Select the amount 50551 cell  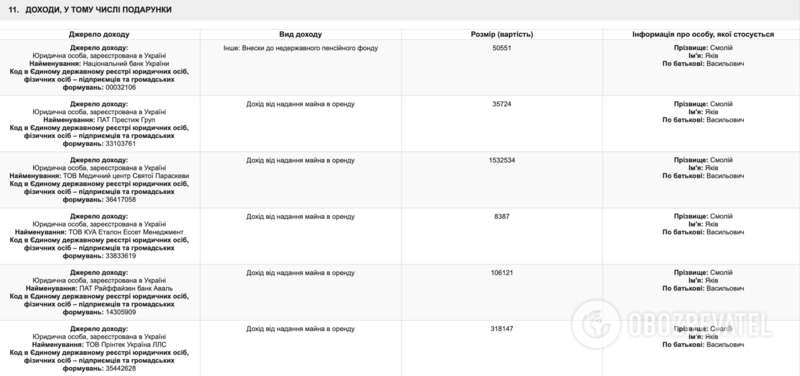(502, 48)
